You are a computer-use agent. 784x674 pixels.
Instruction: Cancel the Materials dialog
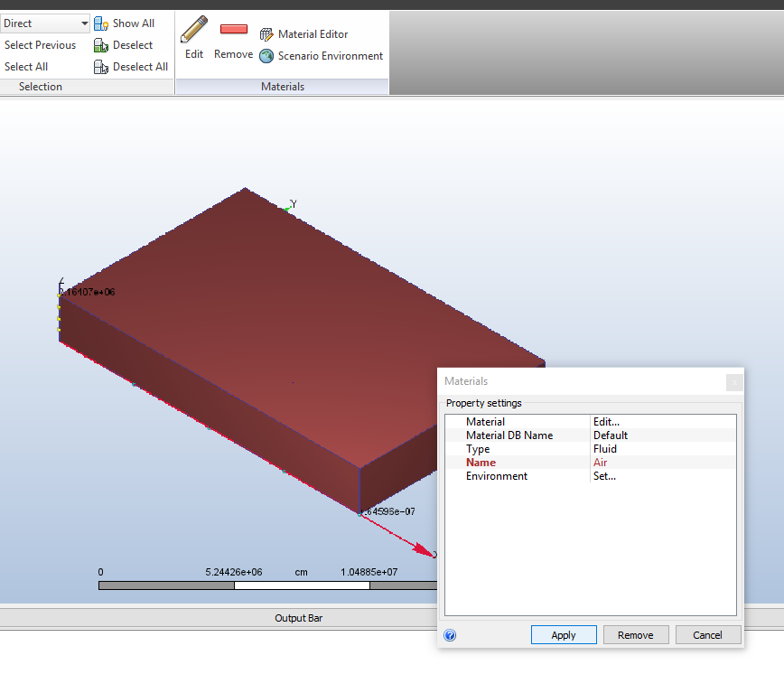tap(708, 635)
